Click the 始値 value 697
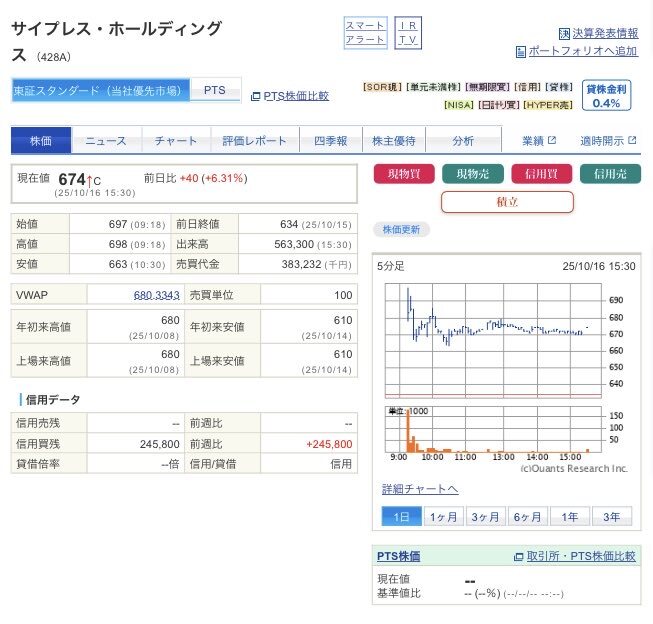 pos(118,224)
